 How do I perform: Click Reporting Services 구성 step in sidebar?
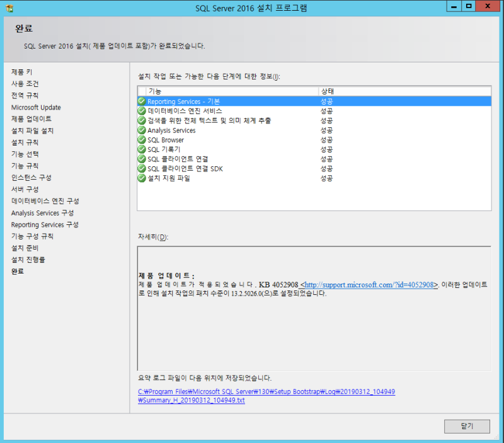(45, 225)
